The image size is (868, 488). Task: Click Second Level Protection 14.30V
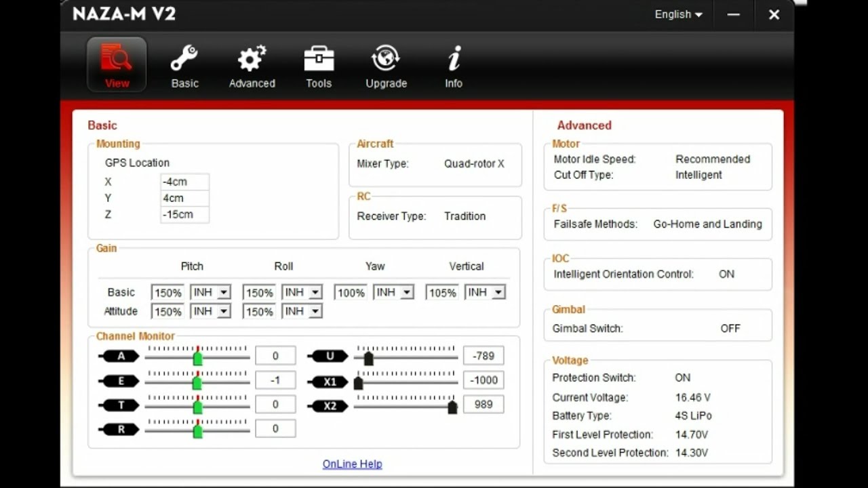(x=692, y=453)
